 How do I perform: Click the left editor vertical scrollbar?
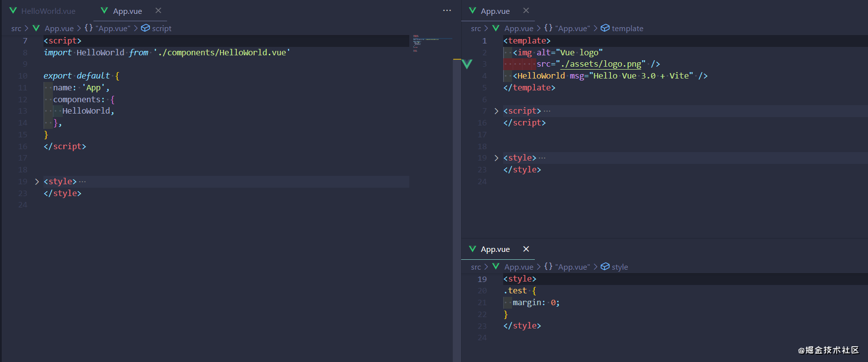tap(457, 198)
